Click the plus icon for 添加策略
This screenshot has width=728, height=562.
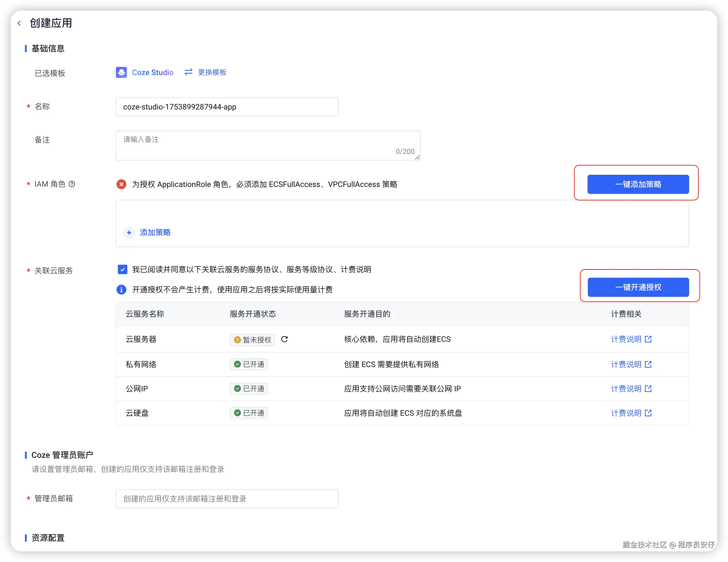tap(129, 233)
